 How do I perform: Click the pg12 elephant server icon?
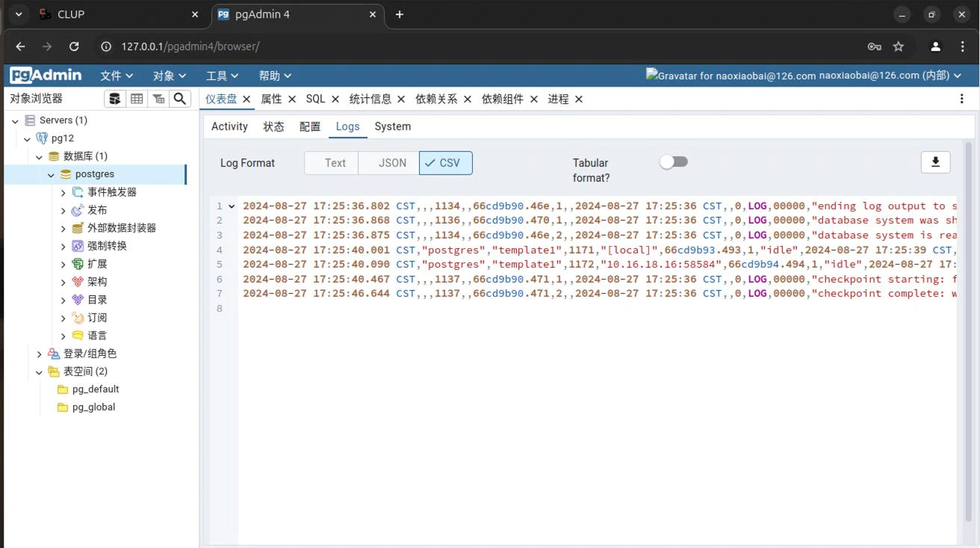[x=42, y=138]
